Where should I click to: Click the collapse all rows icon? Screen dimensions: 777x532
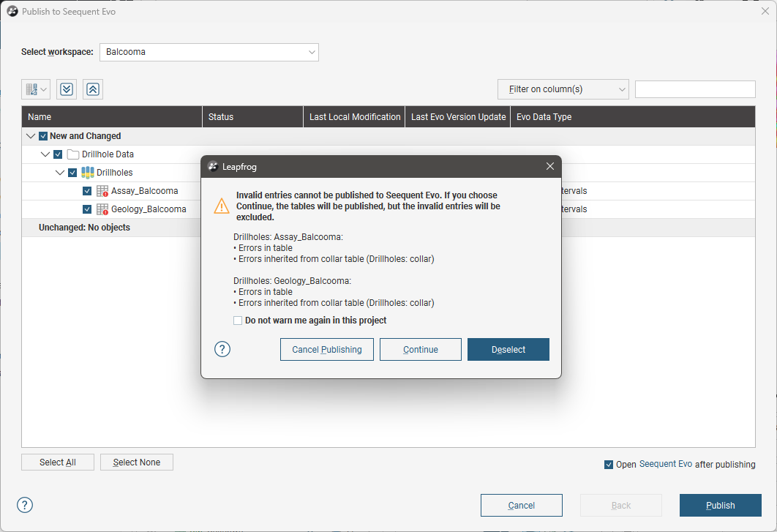coord(93,89)
